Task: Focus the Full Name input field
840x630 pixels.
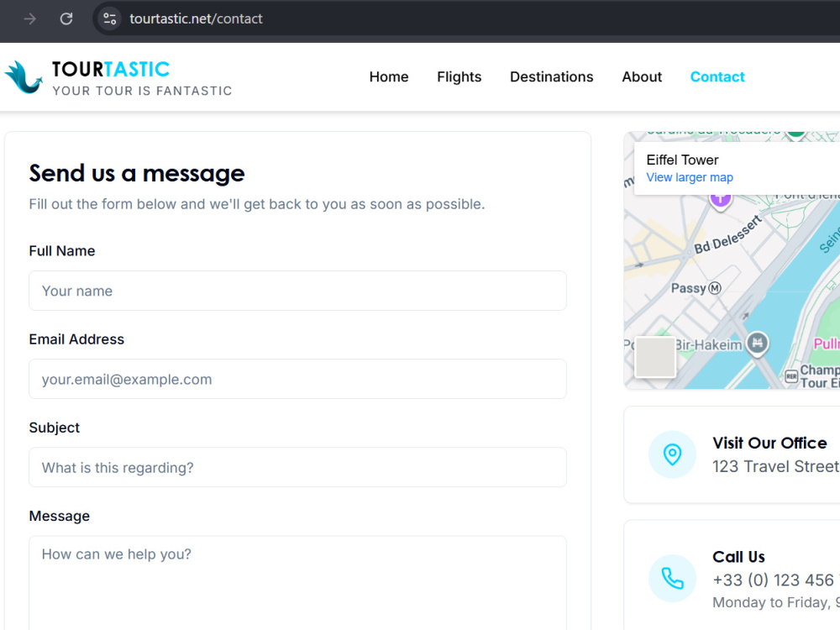Action: 298,291
